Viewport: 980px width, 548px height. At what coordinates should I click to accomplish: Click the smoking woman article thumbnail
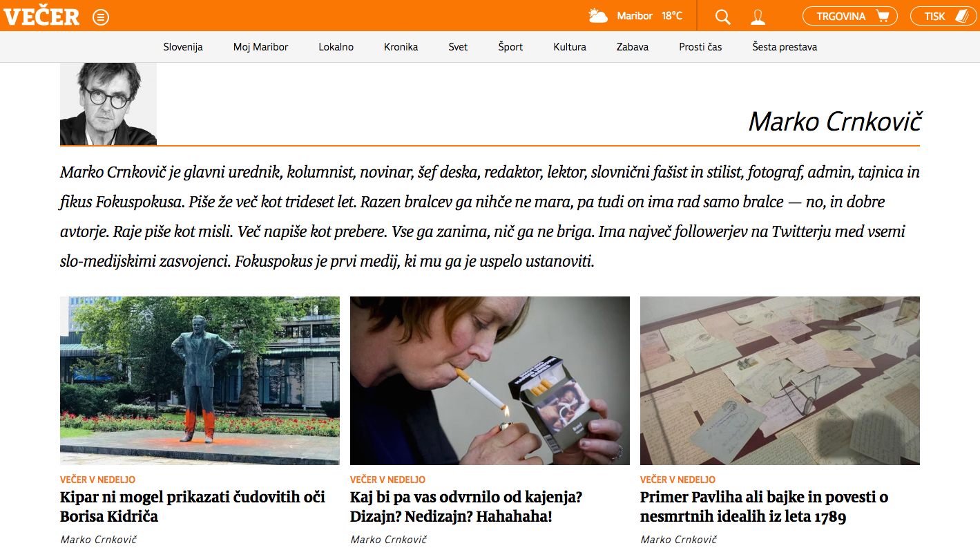click(x=490, y=381)
